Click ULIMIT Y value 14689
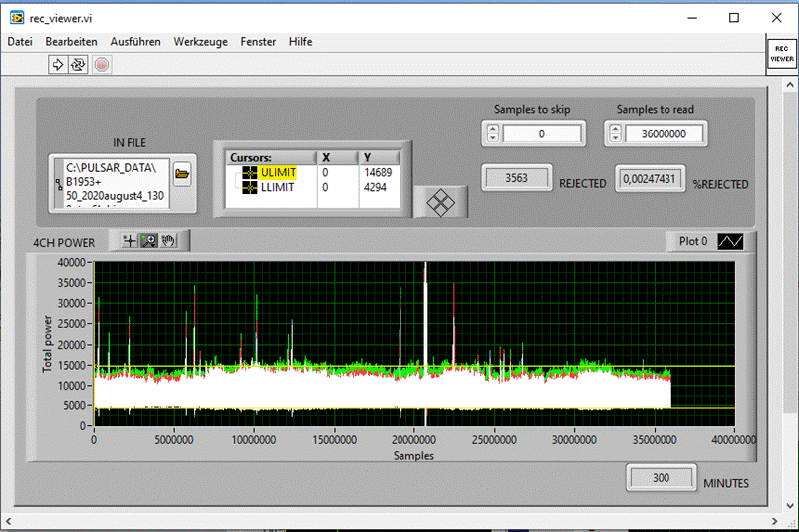 (x=378, y=173)
